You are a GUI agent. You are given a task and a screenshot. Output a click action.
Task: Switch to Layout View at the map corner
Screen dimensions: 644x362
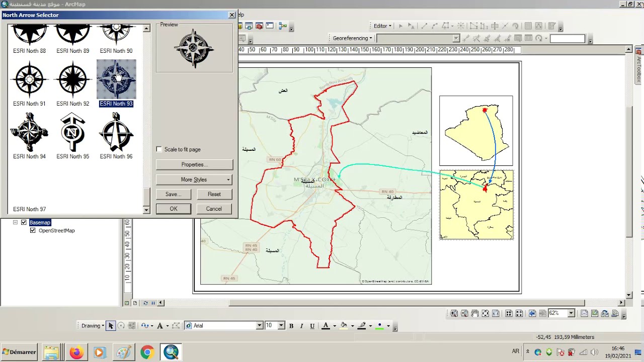point(135,303)
